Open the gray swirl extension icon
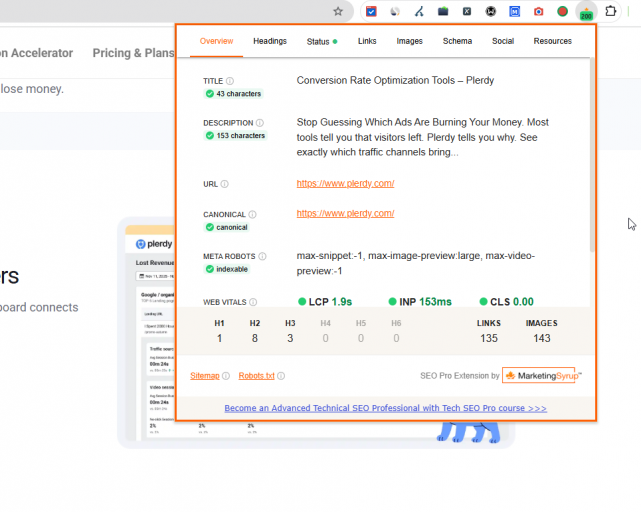641x512 pixels. [395, 11]
